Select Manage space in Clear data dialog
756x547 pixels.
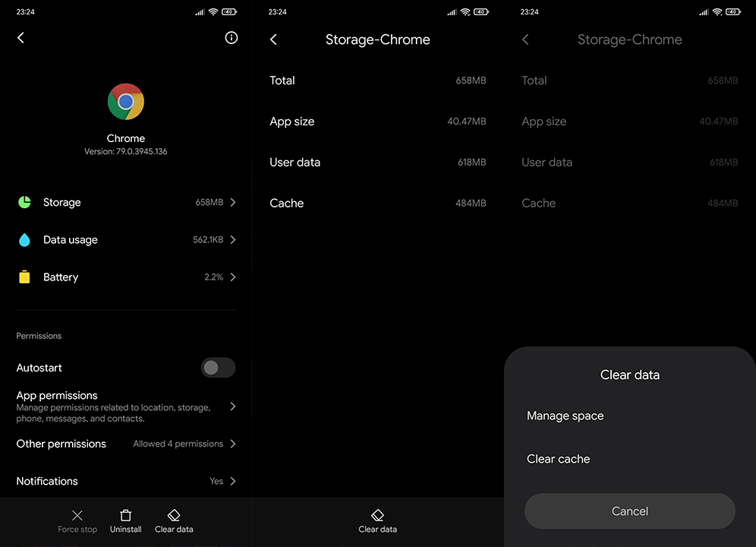630,416
